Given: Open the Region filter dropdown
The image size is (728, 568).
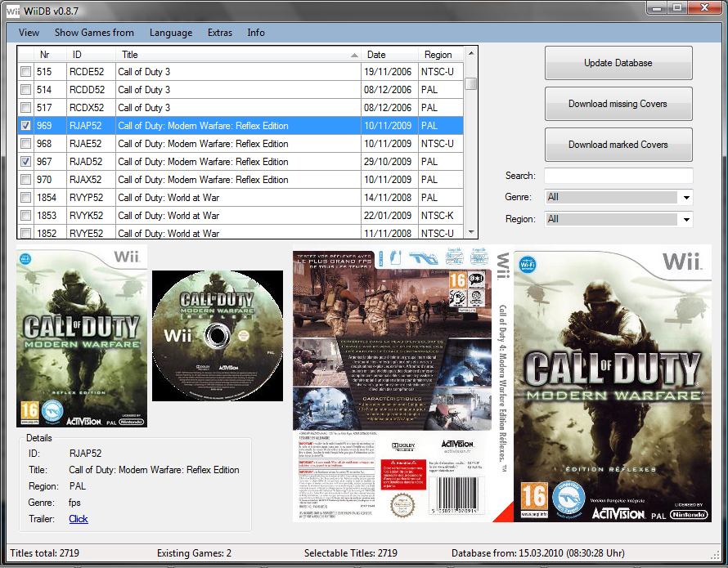Looking at the screenshot, I should (x=686, y=220).
